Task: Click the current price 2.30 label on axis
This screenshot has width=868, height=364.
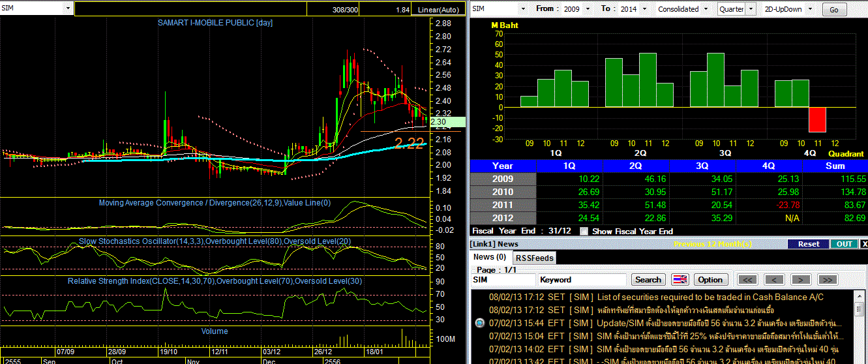Action: point(447,122)
